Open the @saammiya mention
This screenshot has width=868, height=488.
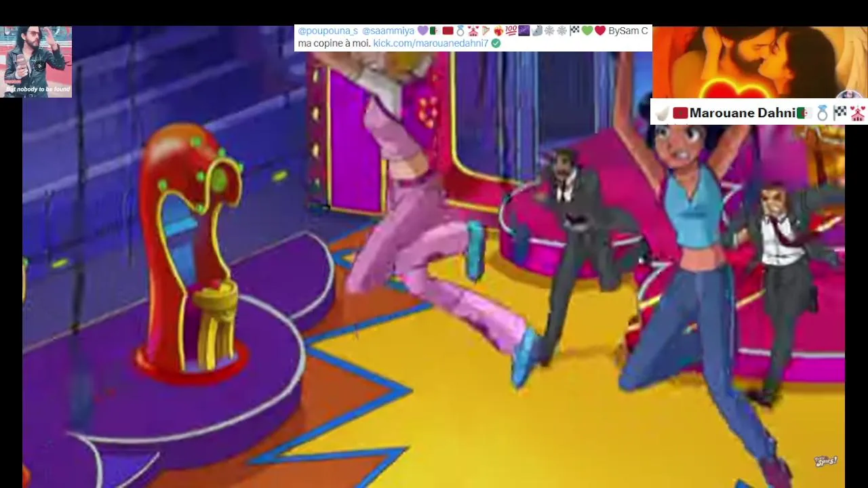point(388,31)
